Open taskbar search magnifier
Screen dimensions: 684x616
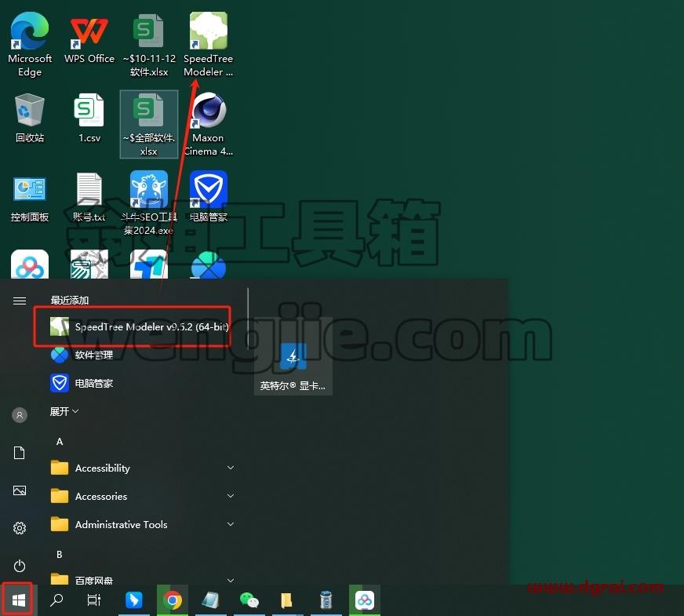point(56,600)
